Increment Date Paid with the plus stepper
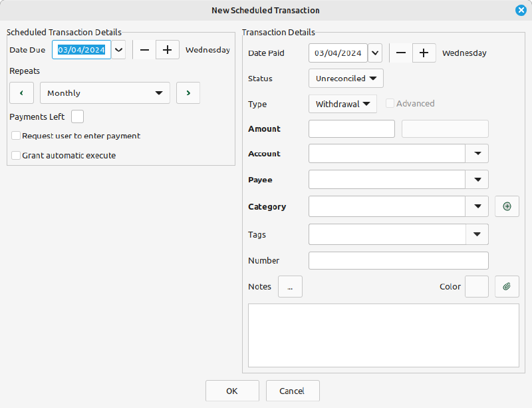532x408 pixels. [x=424, y=53]
